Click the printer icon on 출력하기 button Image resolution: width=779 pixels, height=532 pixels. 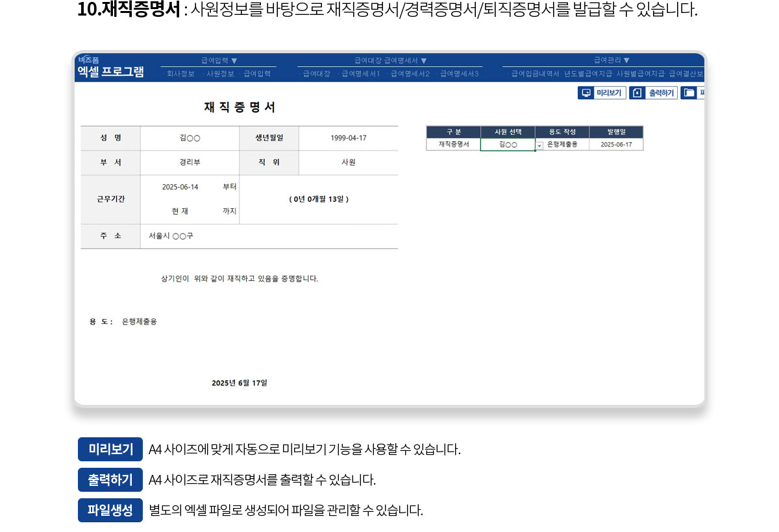click(637, 93)
